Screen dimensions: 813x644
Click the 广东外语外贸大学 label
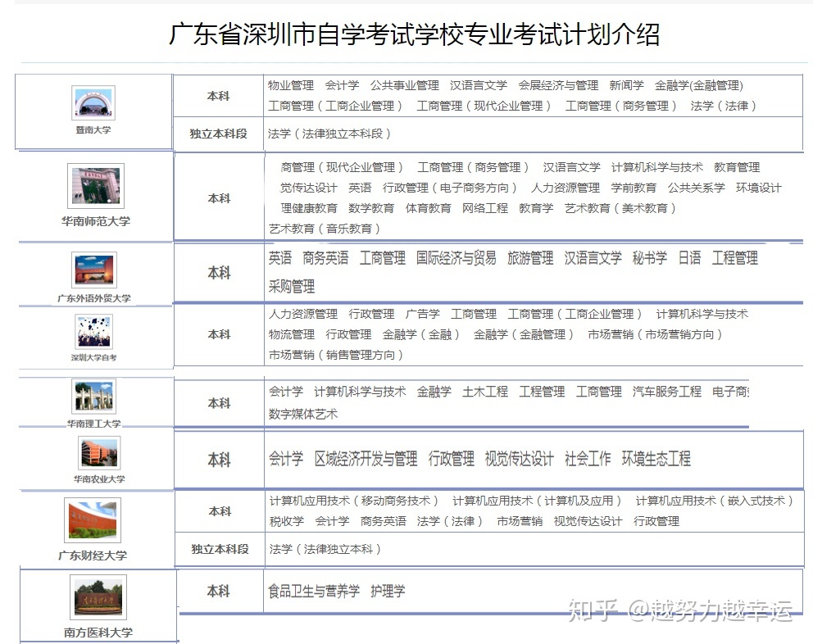coord(94,298)
